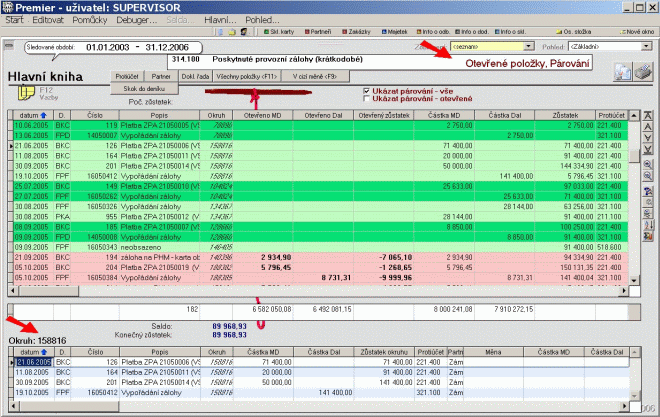Click the Protiúčet button
This screenshot has width=660, height=417.
(x=127, y=76)
